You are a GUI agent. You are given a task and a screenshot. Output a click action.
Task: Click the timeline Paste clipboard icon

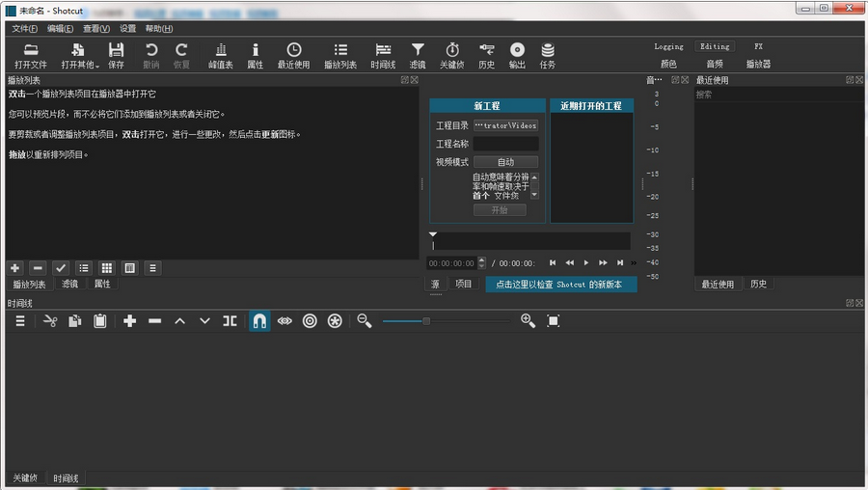point(99,321)
